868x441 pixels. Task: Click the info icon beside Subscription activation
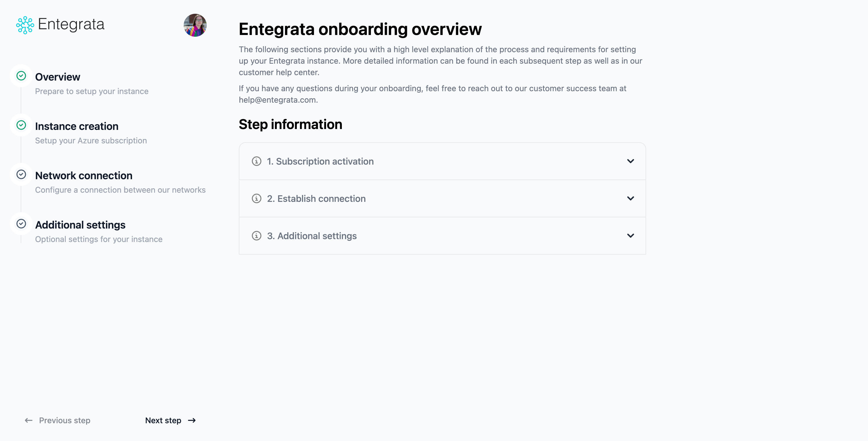(x=256, y=161)
